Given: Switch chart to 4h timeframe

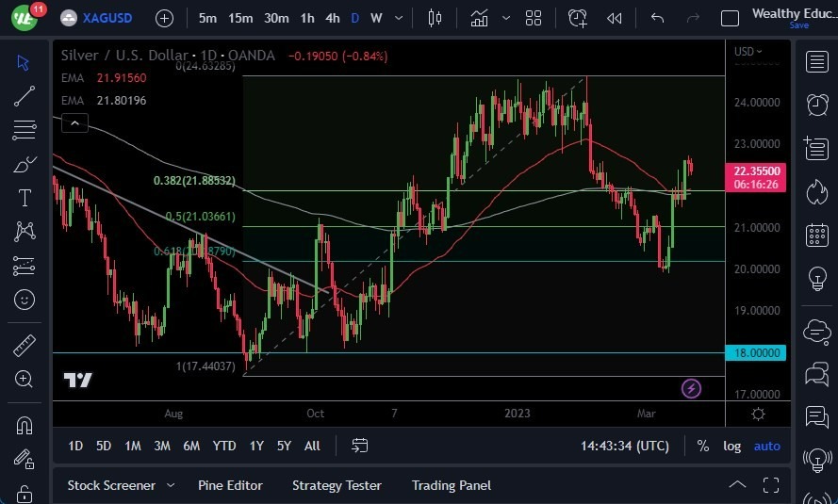Looking at the screenshot, I should 332,18.
